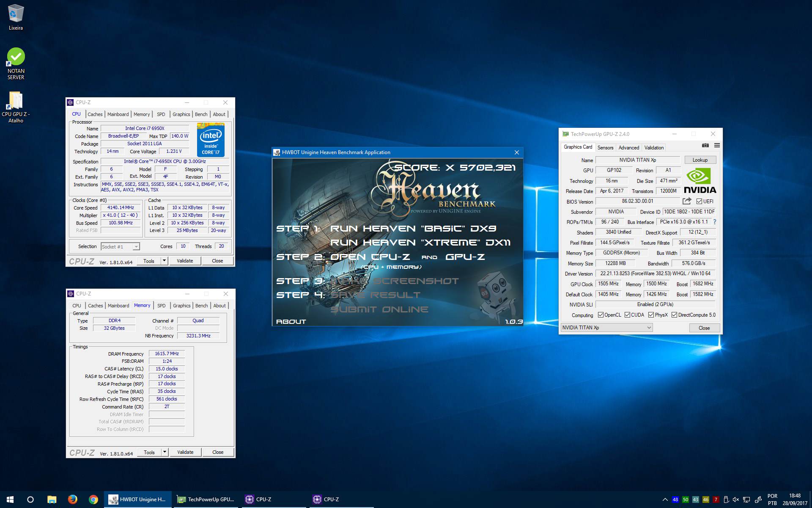Toggle the CUDA checkbox
Screen dimensions: 812x508
(627, 315)
